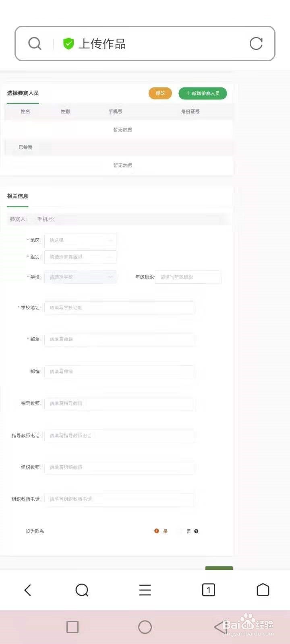The height and width of the screenshot is (644, 290).
Task: Tap the search magnifier in address bar
Action: (35, 43)
